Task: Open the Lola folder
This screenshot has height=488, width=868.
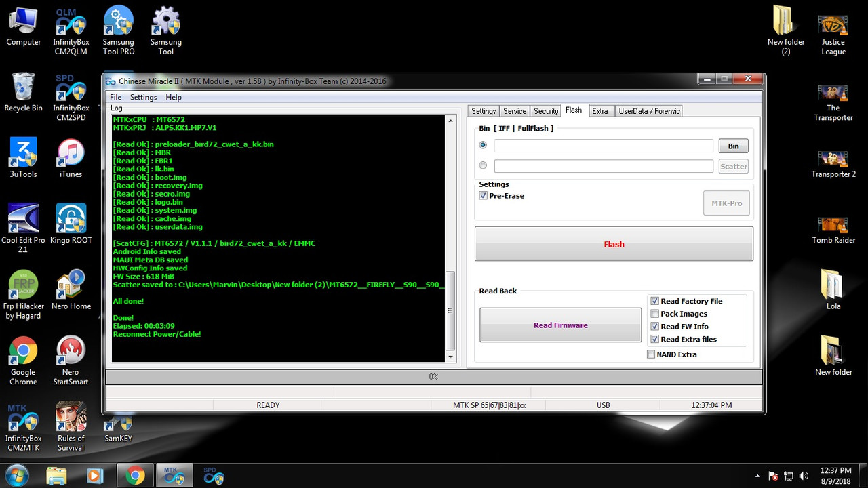Action: pos(833,291)
